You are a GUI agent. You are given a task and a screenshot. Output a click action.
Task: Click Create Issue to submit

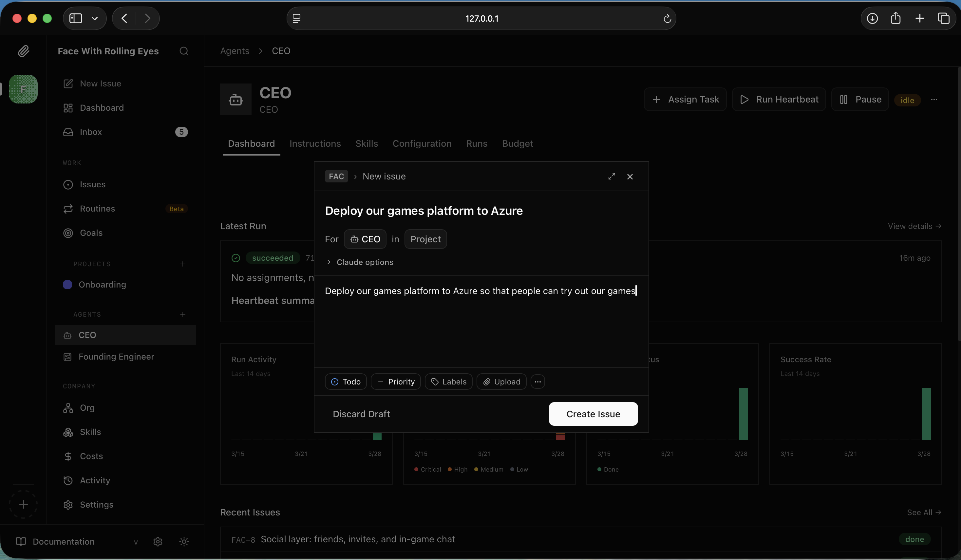click(593, 414)
